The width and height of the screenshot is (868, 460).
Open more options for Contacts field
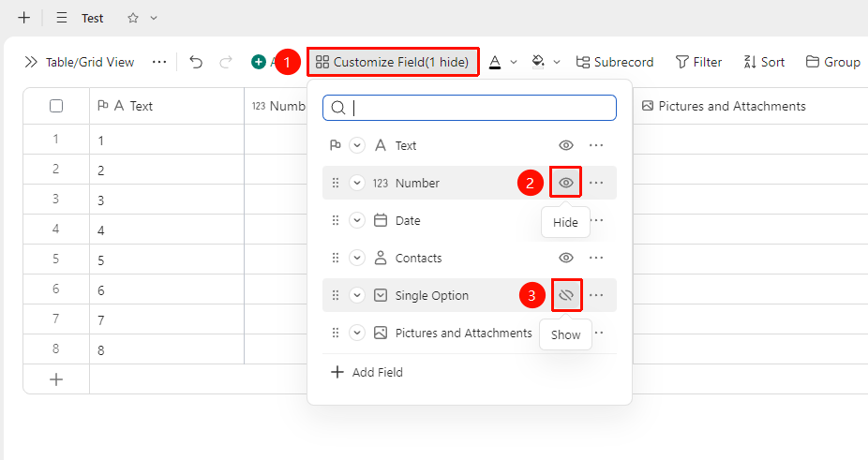point(596,258)
